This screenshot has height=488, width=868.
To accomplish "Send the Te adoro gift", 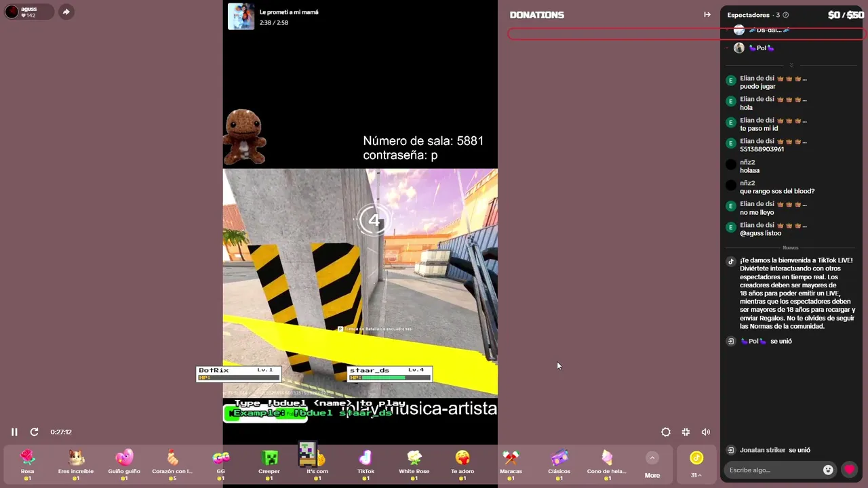I will tap(462, 464).
